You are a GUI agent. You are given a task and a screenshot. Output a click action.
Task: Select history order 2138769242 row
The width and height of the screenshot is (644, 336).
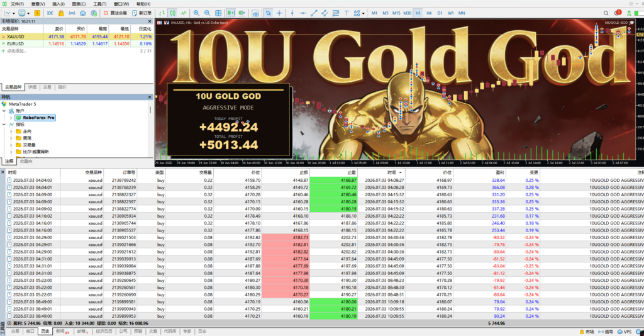coord(325,181)
